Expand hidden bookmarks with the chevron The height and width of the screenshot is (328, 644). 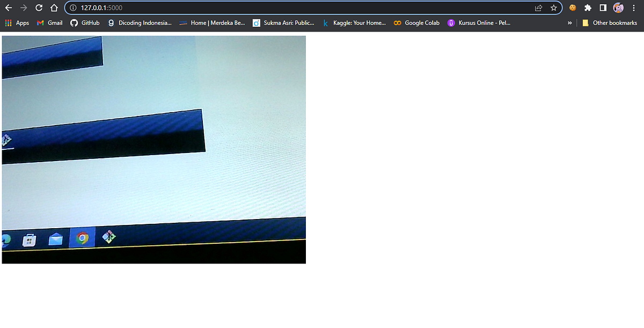tap(569, 23)
